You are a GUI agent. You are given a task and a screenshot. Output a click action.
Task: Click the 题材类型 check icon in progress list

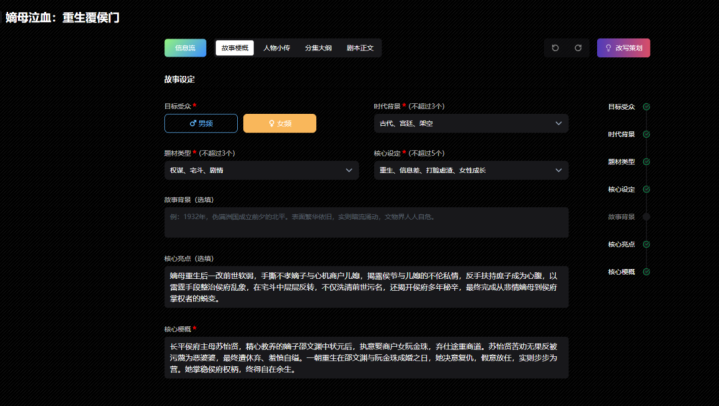tap(646, 161)
